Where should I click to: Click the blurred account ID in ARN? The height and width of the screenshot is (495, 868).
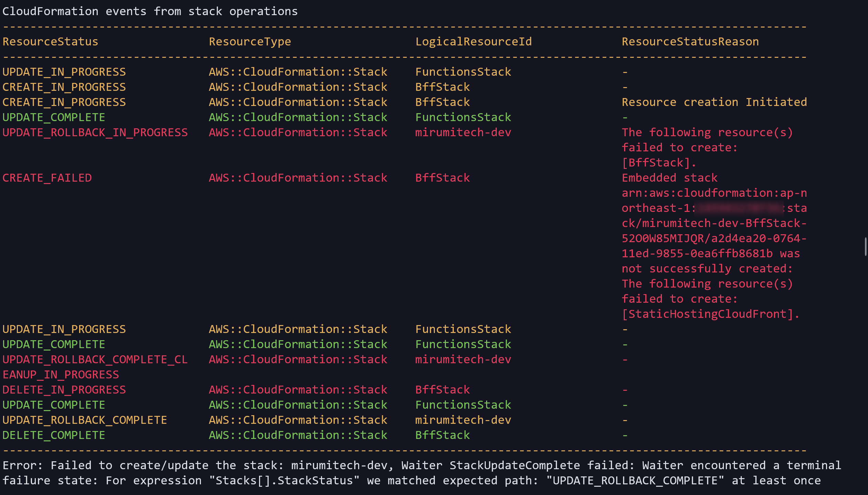click(x=740, y=208)
